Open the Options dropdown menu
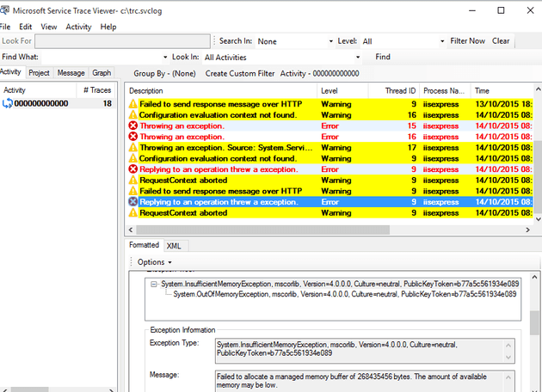The image size is (542, 392). (x=155, y=262)
